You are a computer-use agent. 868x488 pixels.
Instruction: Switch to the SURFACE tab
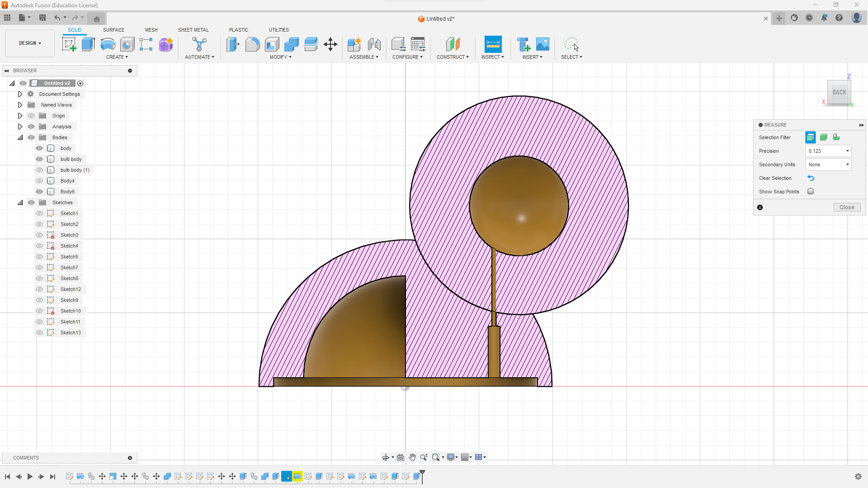pos(113,30)
